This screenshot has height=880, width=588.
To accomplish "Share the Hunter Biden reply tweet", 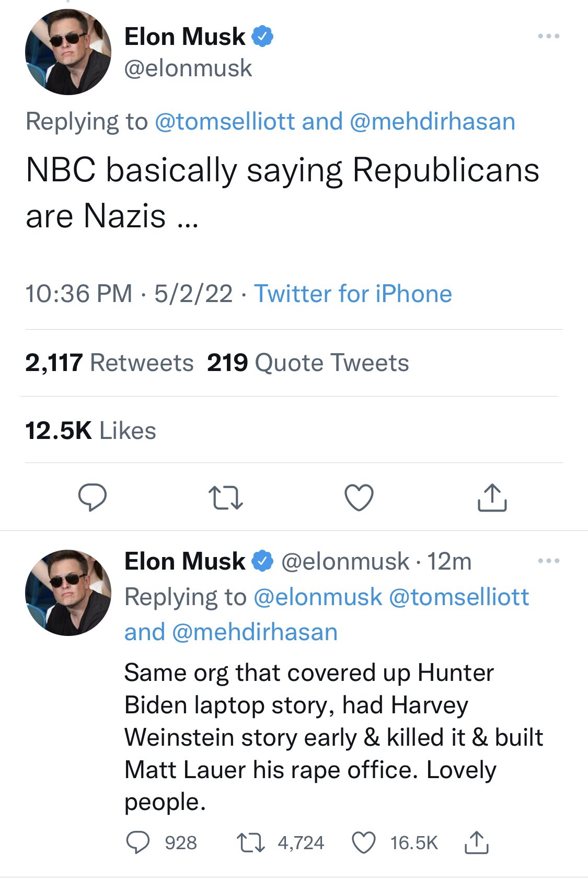I will [x=476, y=842].
